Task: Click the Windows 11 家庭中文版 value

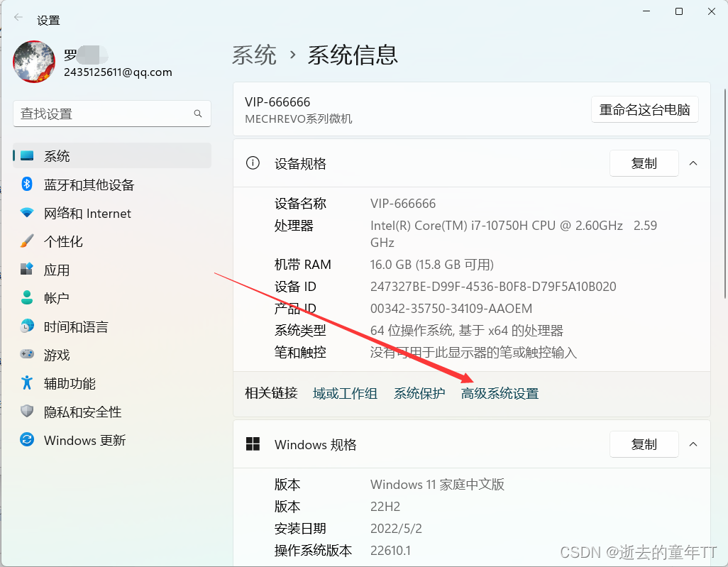Action: (x=437, y=485)
